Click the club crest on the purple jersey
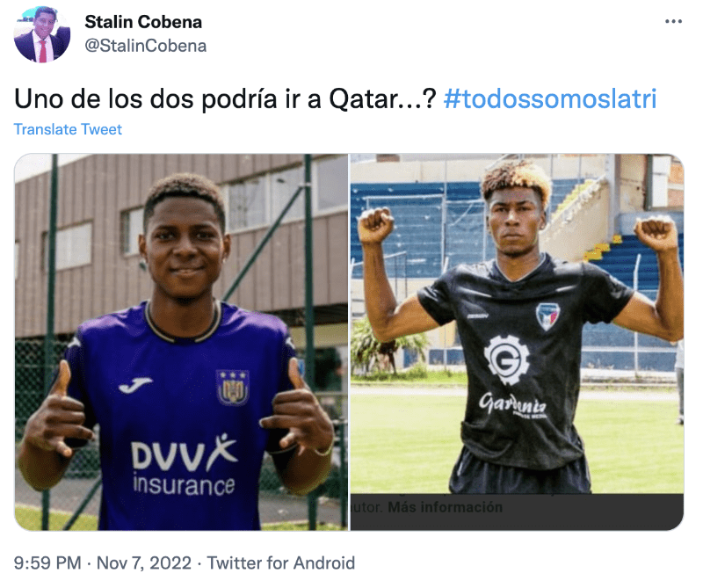The image size is (703, 588). (232, 386)
